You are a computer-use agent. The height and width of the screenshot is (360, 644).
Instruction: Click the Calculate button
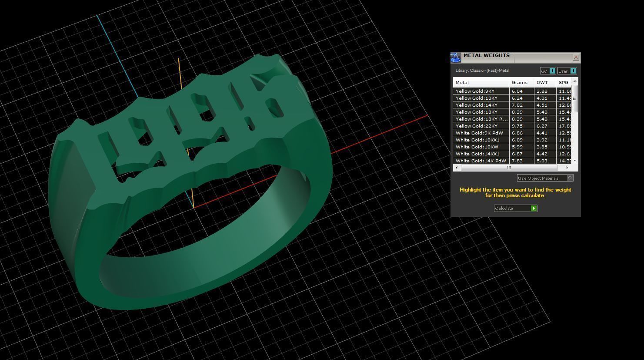pyautogui.click(x=516, y=208)
